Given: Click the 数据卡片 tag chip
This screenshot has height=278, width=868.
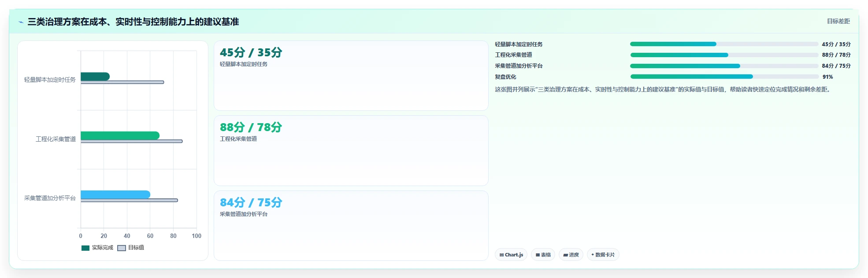Looking at the screenshot, I should (x=603, y=255).
